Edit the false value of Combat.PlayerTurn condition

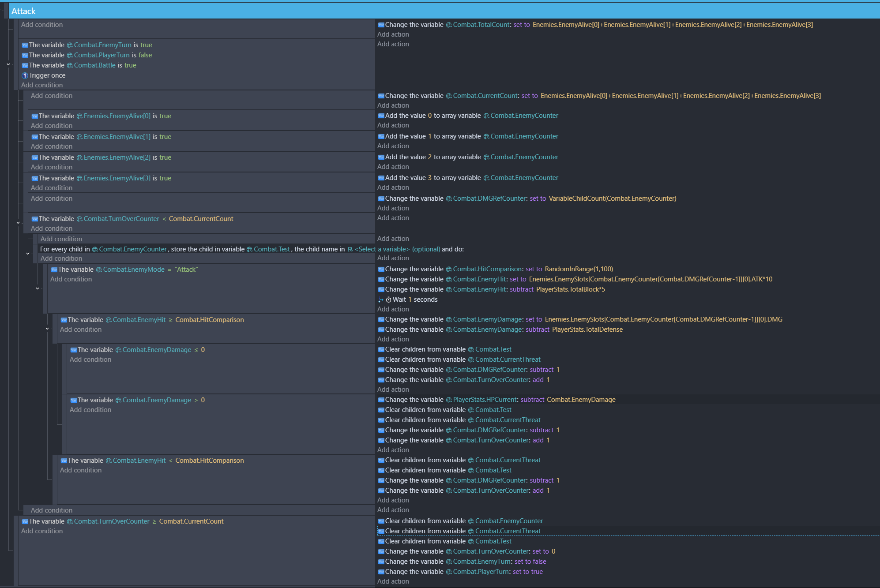point(145,55)
